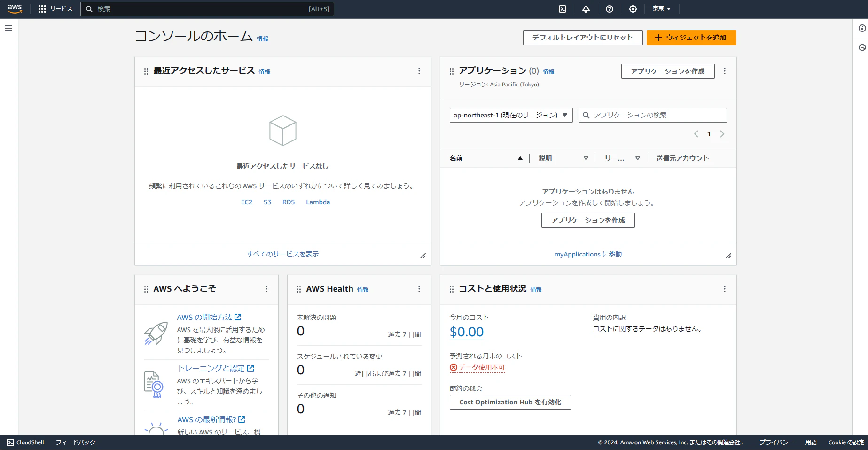Image resolution: width=868 pixels, height=450 pixels.
Task: Open the EC2 service link
Action: pos(247,202)
